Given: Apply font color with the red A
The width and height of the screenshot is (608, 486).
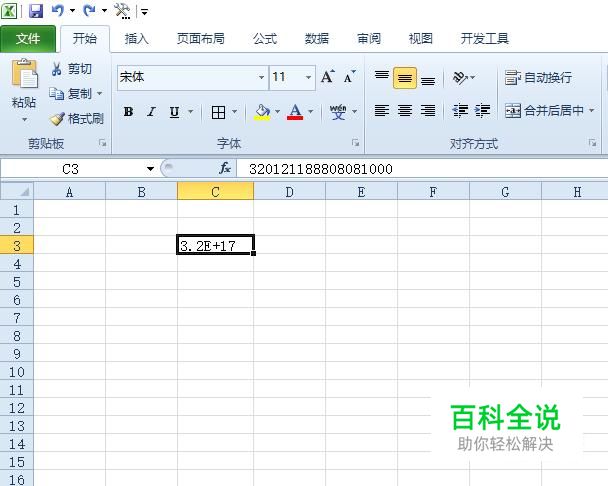Looking at the screenshot, I should pos(295,112).
